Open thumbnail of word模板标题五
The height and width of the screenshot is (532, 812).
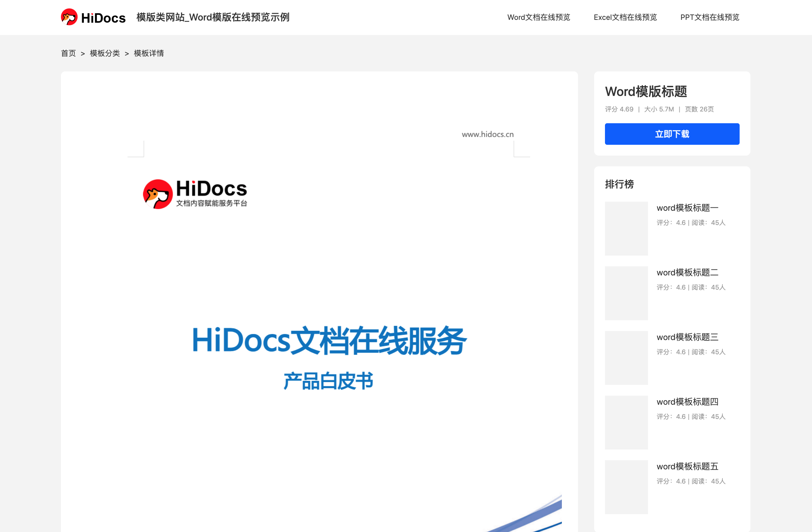[626, 487]
